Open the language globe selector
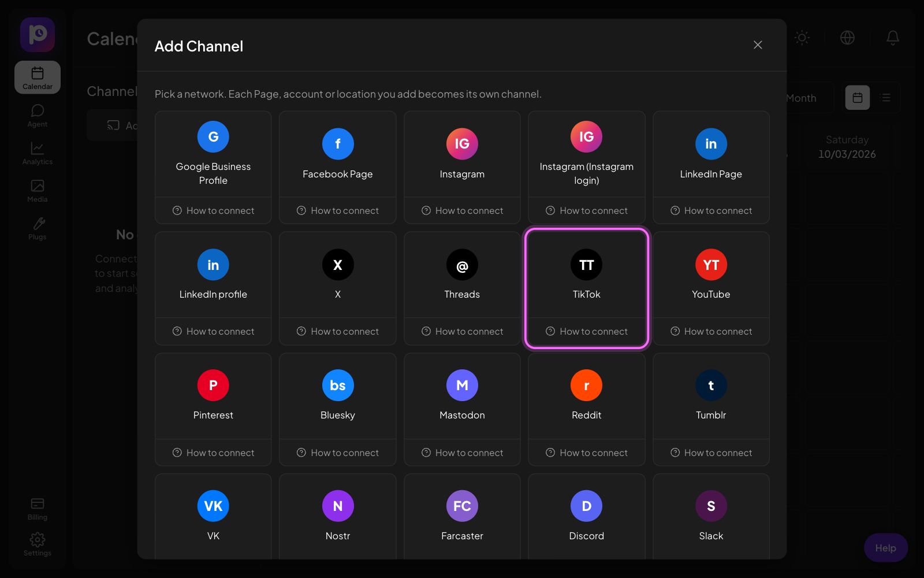The image size is (924, 578). (x=847, y=38)
